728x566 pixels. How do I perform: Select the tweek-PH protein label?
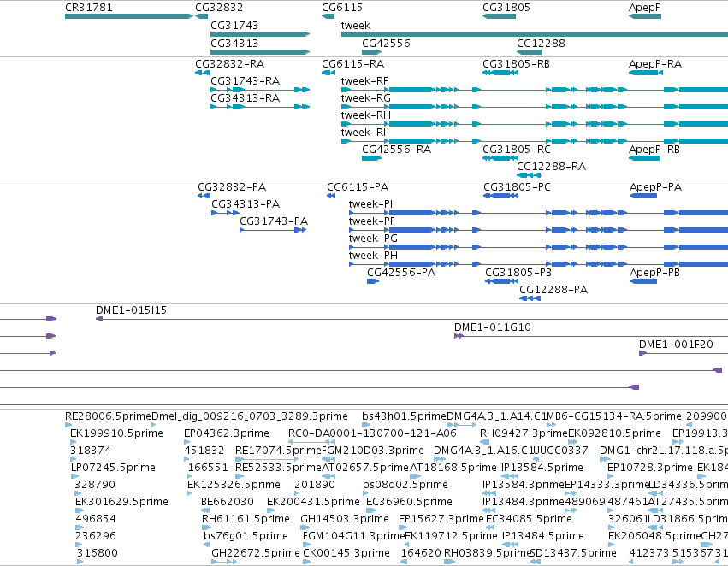tap(373, 256)
